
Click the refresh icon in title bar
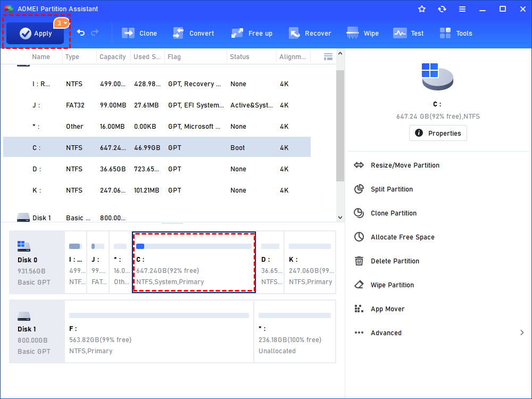click(x=442, y=9)
